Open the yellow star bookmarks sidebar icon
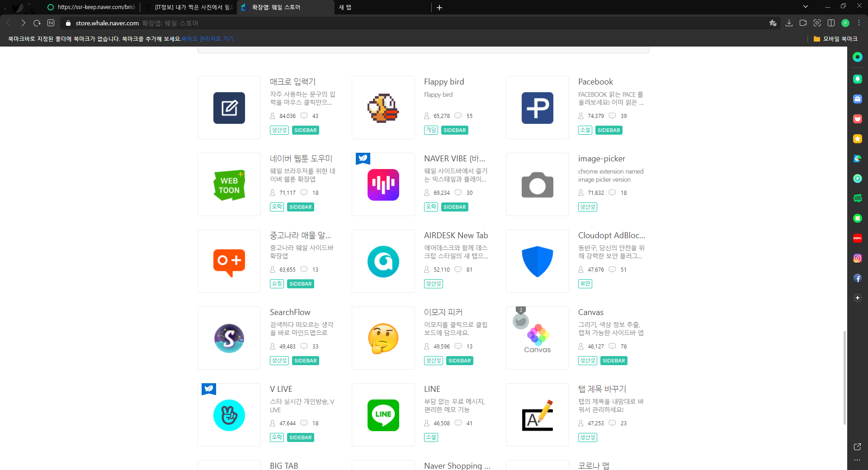The image size is (868, 470). click(858, 139)
